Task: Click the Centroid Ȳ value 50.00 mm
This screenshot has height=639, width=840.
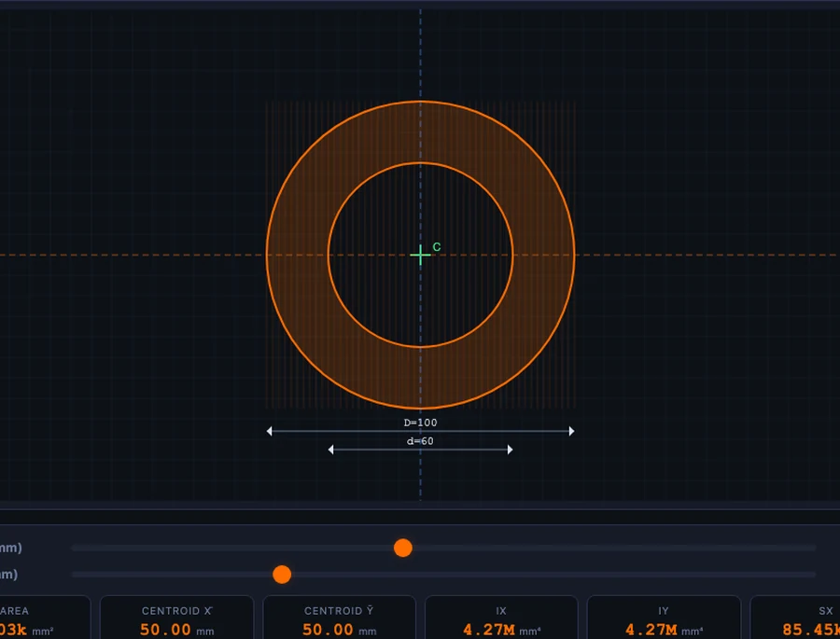Action: (339, 630)
